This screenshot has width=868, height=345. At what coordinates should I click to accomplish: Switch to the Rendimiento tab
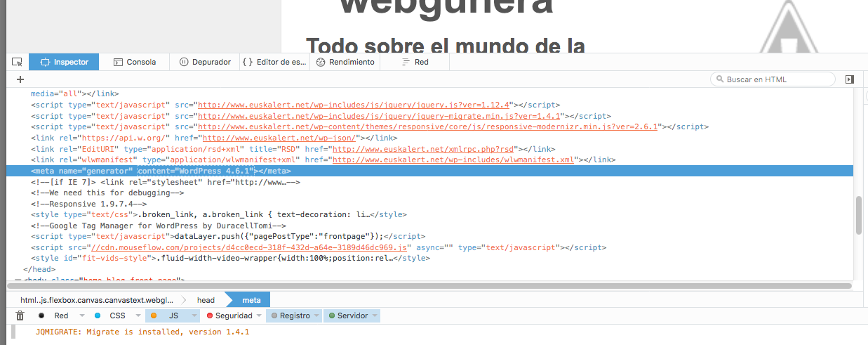click(x=345, y=62)
